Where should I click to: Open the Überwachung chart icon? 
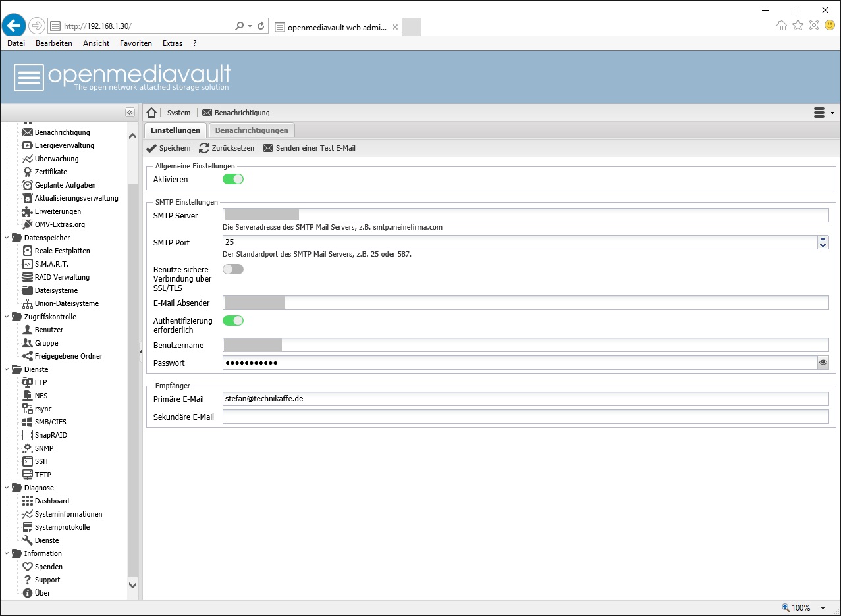click(28, 159)
